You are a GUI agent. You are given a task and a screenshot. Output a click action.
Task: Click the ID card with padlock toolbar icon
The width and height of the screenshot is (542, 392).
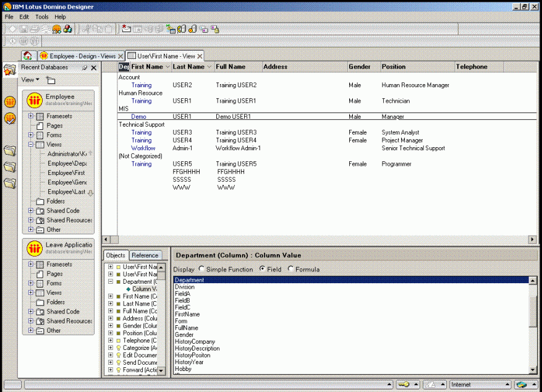pos(215,30)
